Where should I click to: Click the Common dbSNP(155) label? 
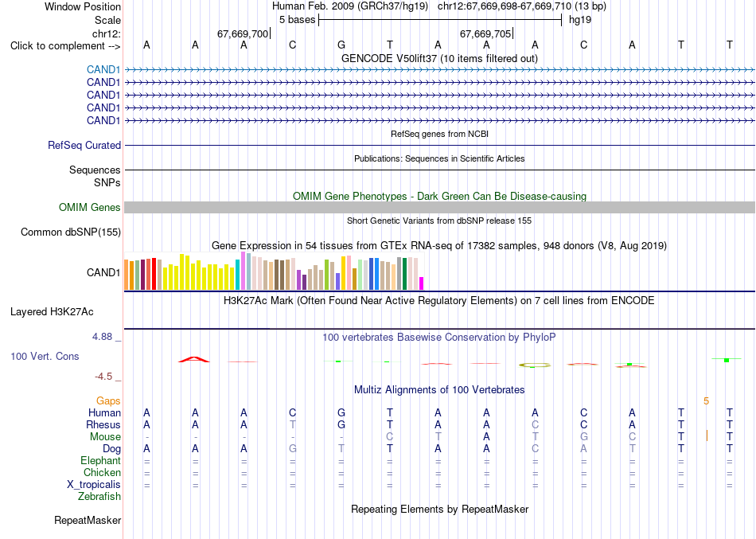[70, 232]
